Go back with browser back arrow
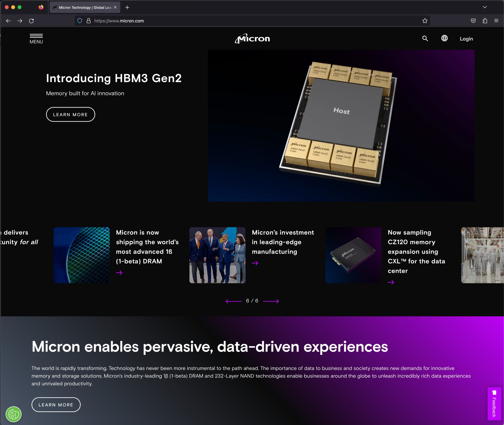504x425 pixels. point(8,21)
